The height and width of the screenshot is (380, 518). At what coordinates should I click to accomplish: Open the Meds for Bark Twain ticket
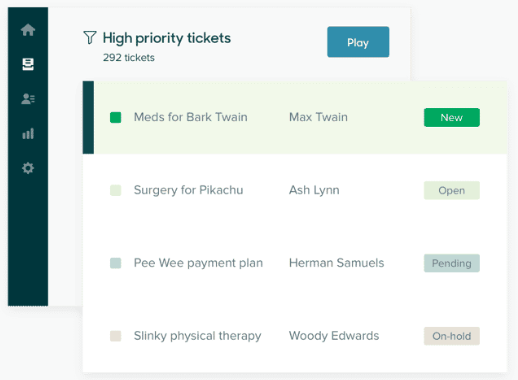tap(191, 117)
